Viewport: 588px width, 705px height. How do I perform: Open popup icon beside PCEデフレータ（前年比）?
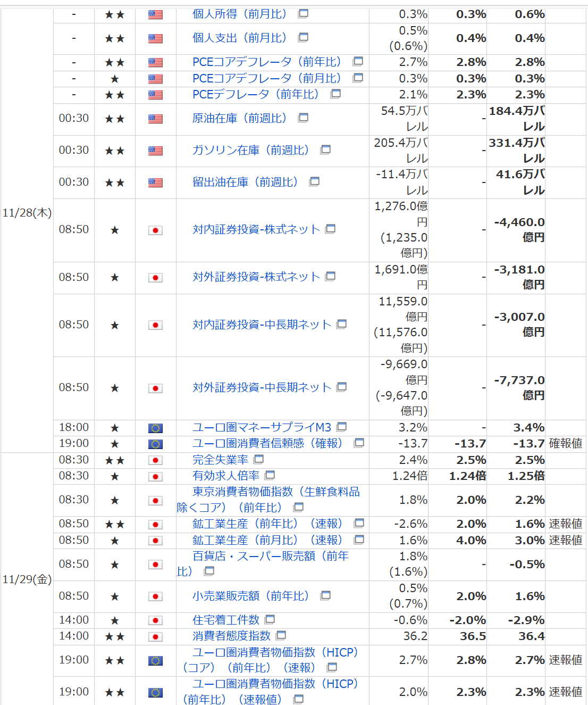tap(335, 94)
